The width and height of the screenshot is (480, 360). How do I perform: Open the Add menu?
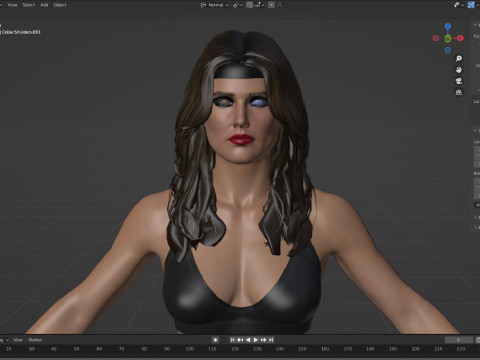coord(44,5)
